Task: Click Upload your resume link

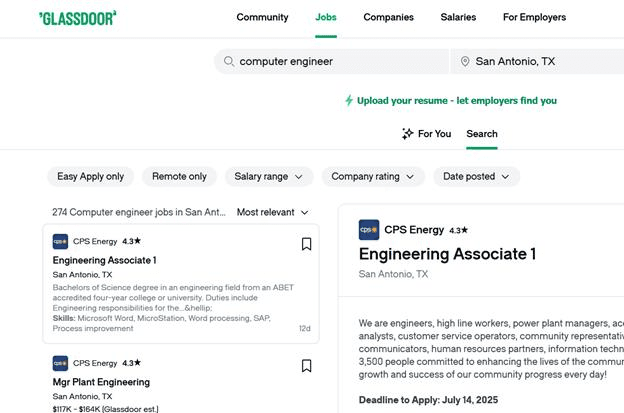Action: 457,101
